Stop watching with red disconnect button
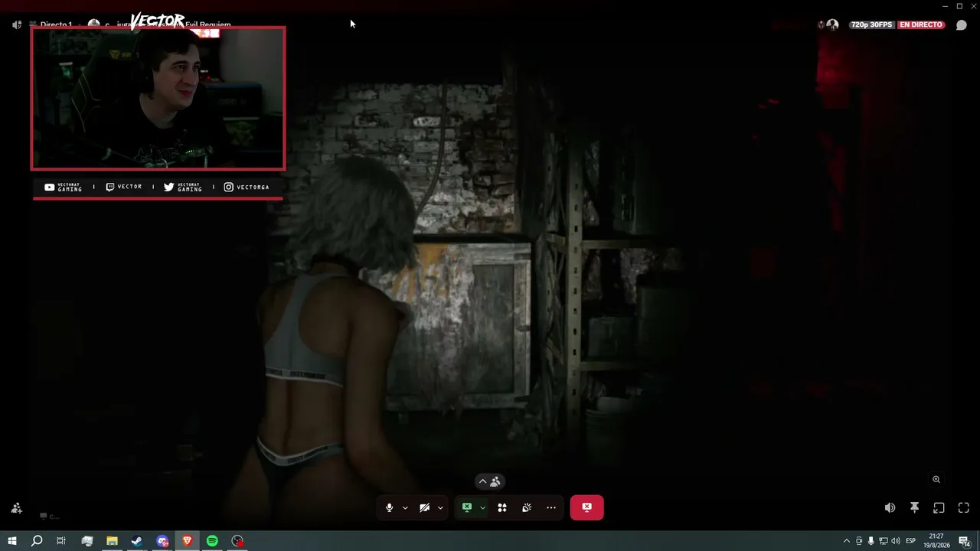Screen dimensions: 980x551 tap(586, 507)
